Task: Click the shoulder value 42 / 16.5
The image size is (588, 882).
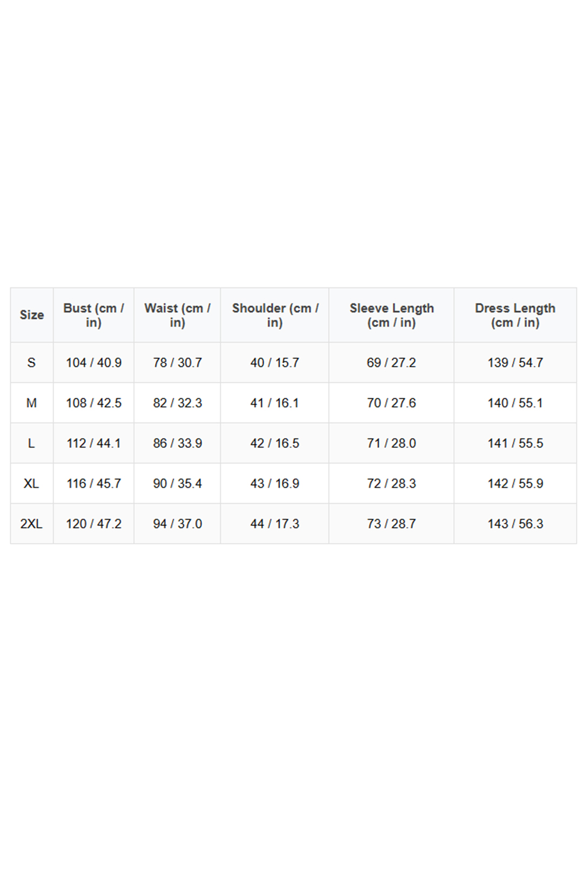Action: 275,443
